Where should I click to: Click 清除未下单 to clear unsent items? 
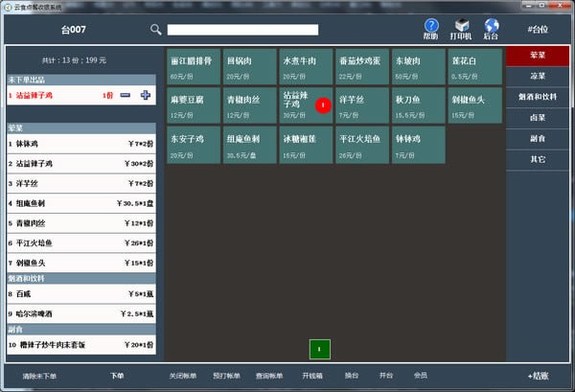40,376
